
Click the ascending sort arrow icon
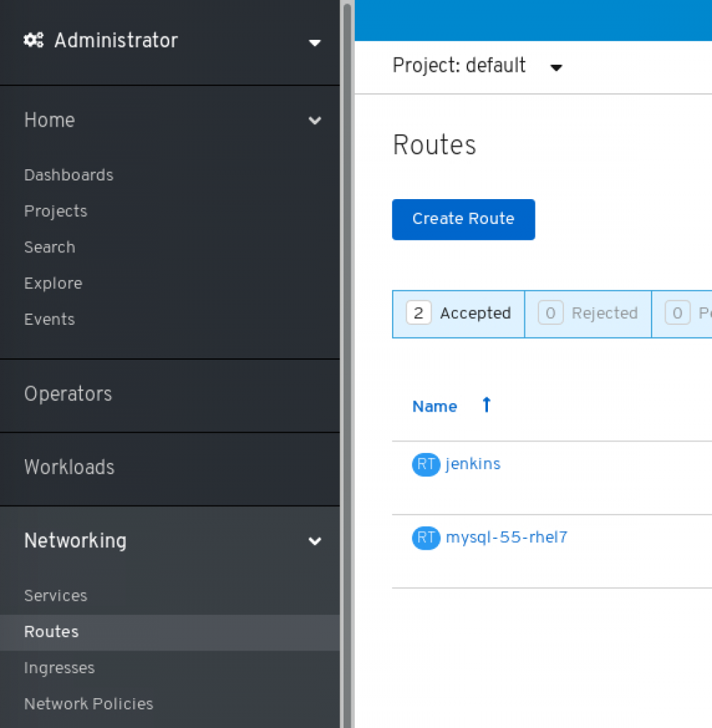point(487,405)
